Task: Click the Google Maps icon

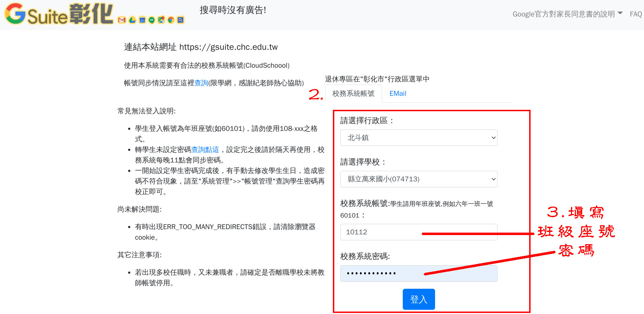Action: tap(161, 20)
